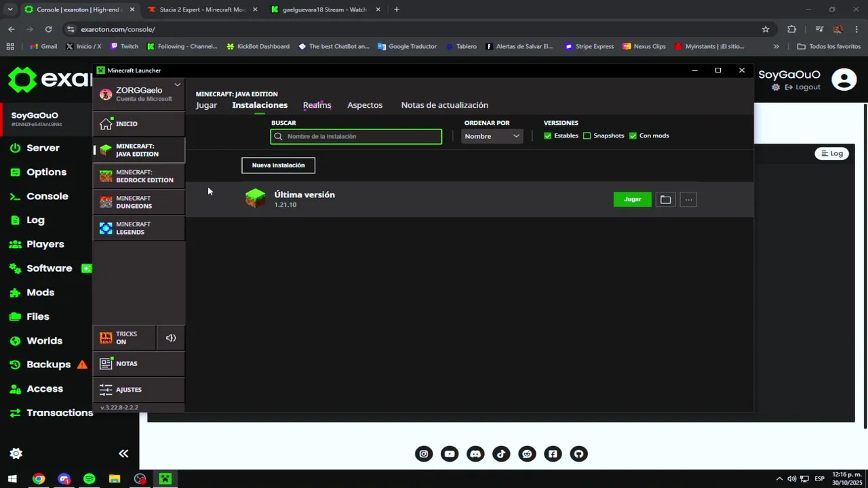Open Minecraft Dungeons in the launcher

pyautogui.click(x=138, y=202)
